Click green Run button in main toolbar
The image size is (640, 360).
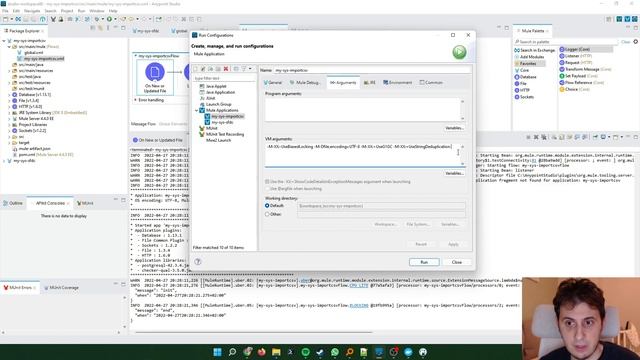pos(109,19)
